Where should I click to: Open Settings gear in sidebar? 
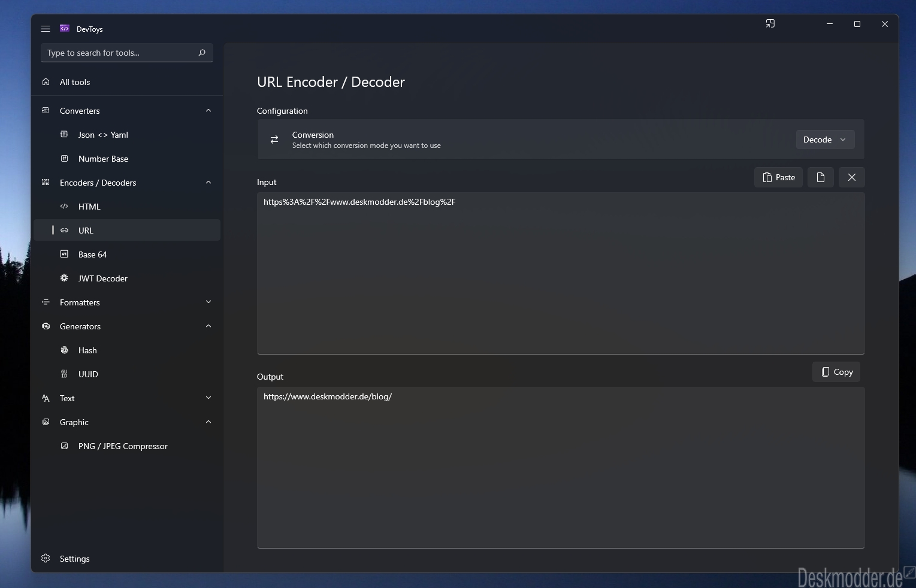(x=46, y=558)
